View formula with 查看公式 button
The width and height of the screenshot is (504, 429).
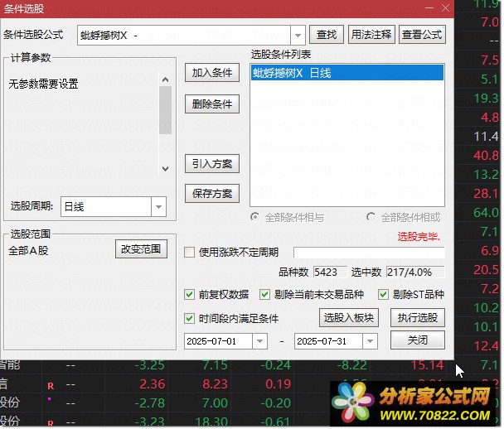click(422, 34)
